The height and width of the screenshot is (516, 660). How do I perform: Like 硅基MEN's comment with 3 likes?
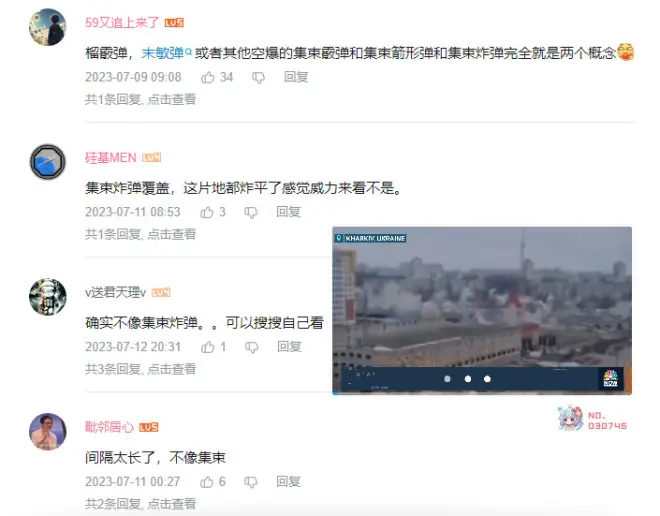coord(207,212)
